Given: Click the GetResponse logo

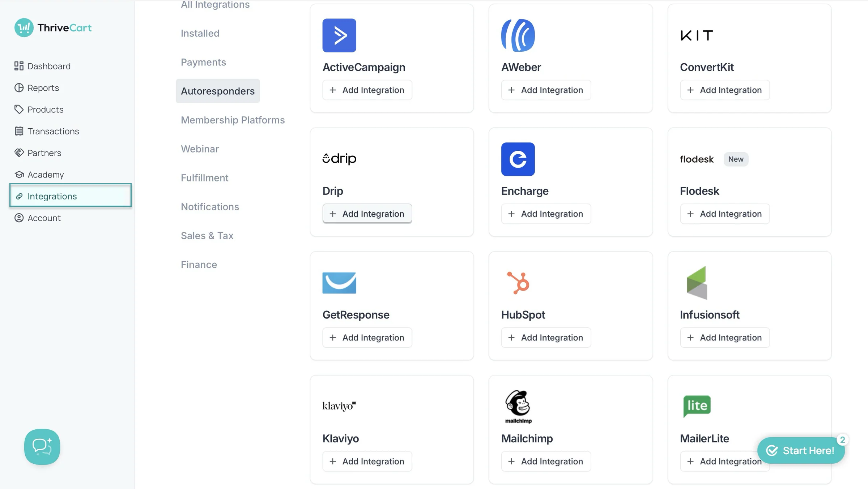Looking at the screenshot, I should [339, 283].
